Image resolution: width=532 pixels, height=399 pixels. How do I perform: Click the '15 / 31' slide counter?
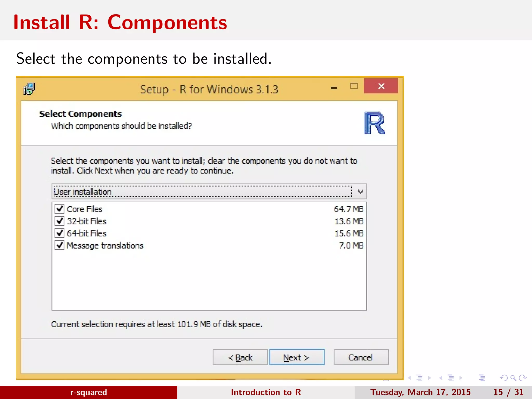click(x=508, y=392)
